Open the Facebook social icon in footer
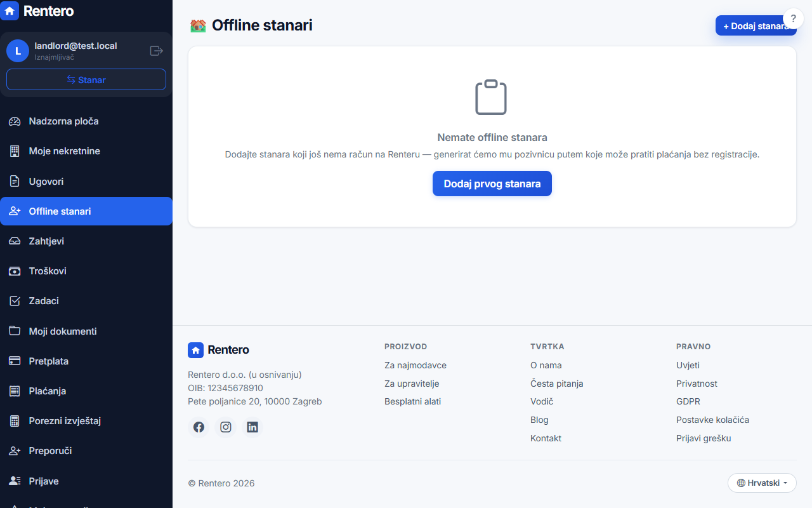Screen dimensions: 812x508 tap(199, 427)
